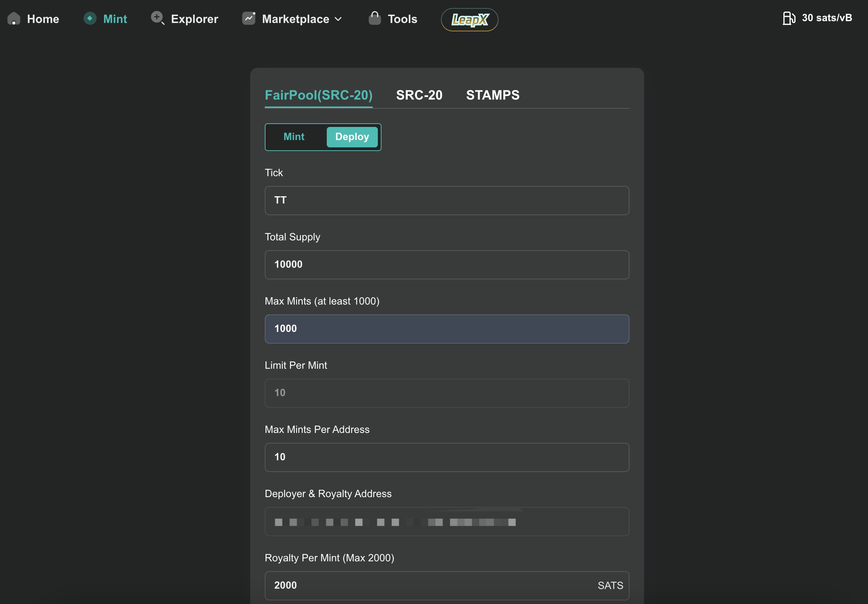This screenshot has width=868, height=604.
Task: Click the Royalty Per Mint SATS field
Action: pyautogui.click(x=431, y=585)
